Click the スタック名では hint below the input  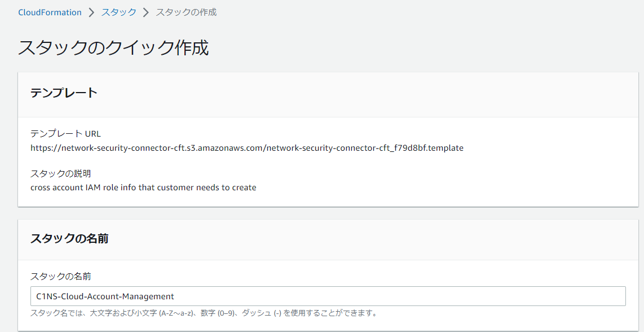pos(56,313)
